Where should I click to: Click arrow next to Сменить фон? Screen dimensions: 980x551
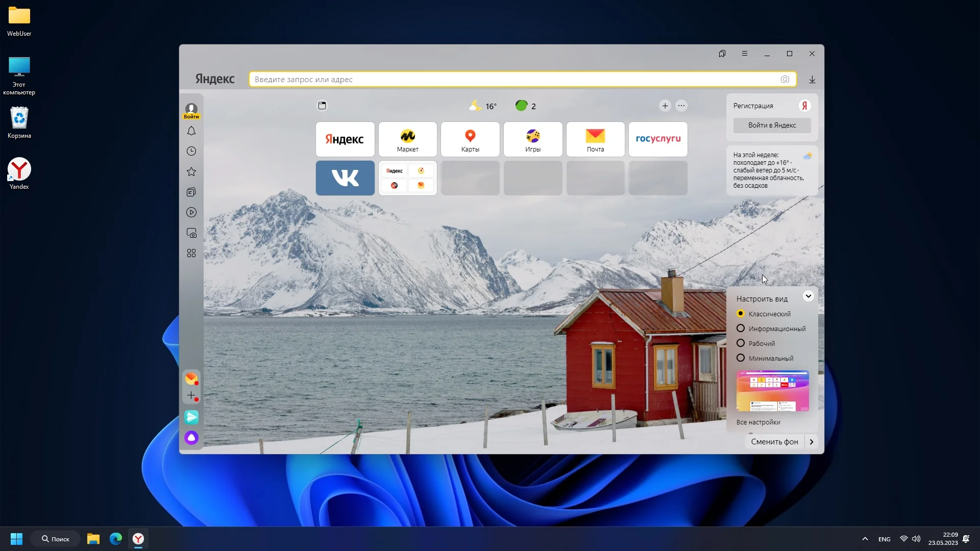coord(812,442)
